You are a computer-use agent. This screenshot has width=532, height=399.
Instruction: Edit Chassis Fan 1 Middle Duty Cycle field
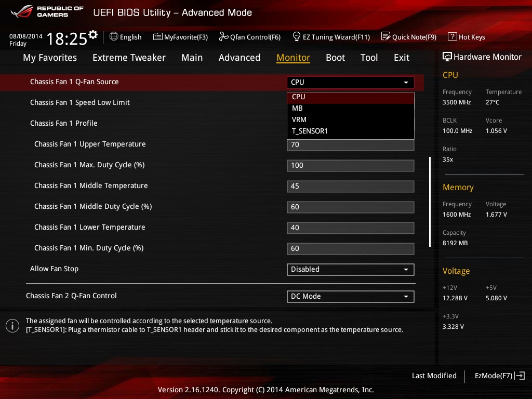coord(351,207)
